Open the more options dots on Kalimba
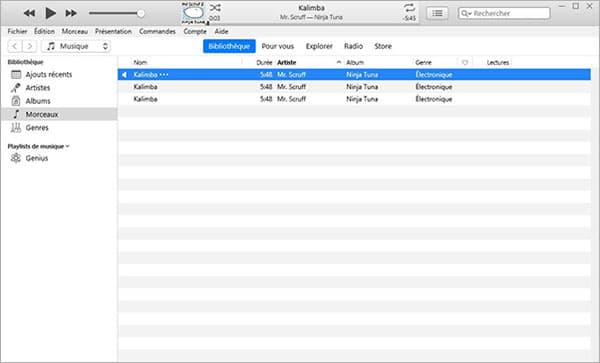This screenshot has width=600, height=363. (x=164, y=75)
